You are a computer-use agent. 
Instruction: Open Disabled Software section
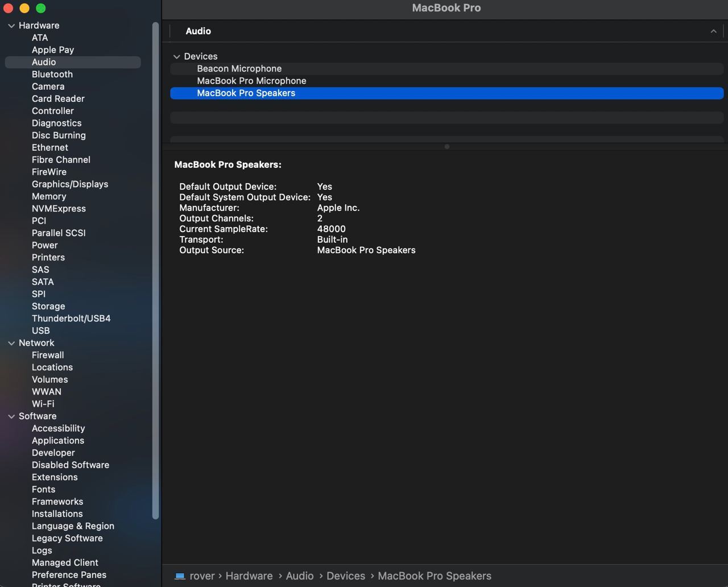pos(71,465)
